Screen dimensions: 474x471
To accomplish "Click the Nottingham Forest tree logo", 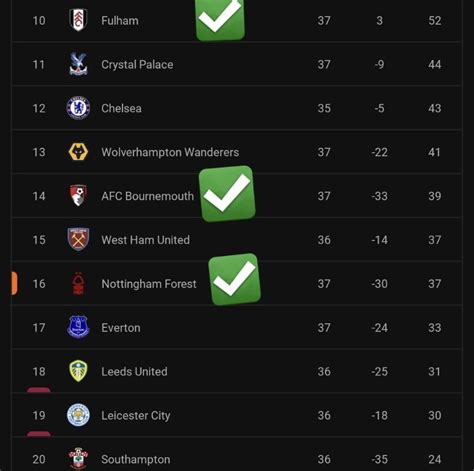I will point(78,283).
